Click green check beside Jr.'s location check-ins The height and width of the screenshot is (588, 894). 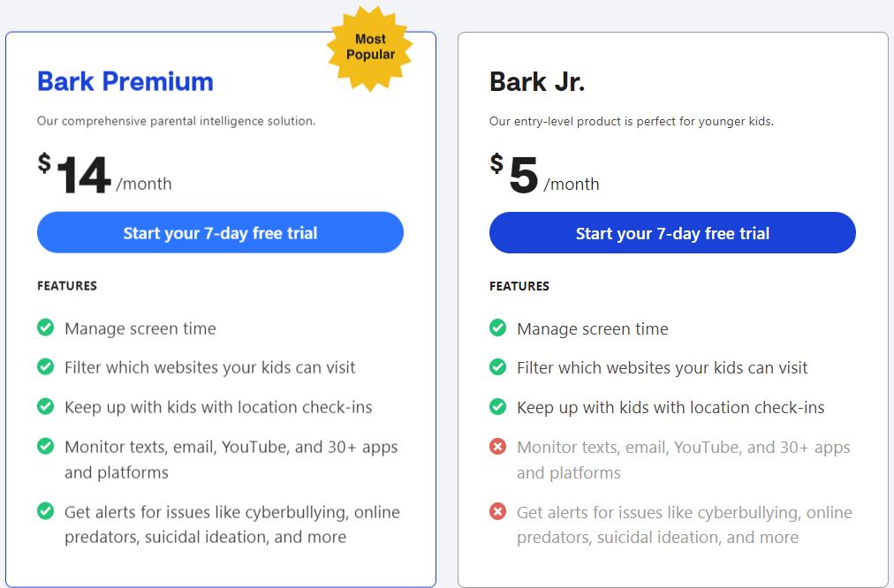(x=498, y=407)
